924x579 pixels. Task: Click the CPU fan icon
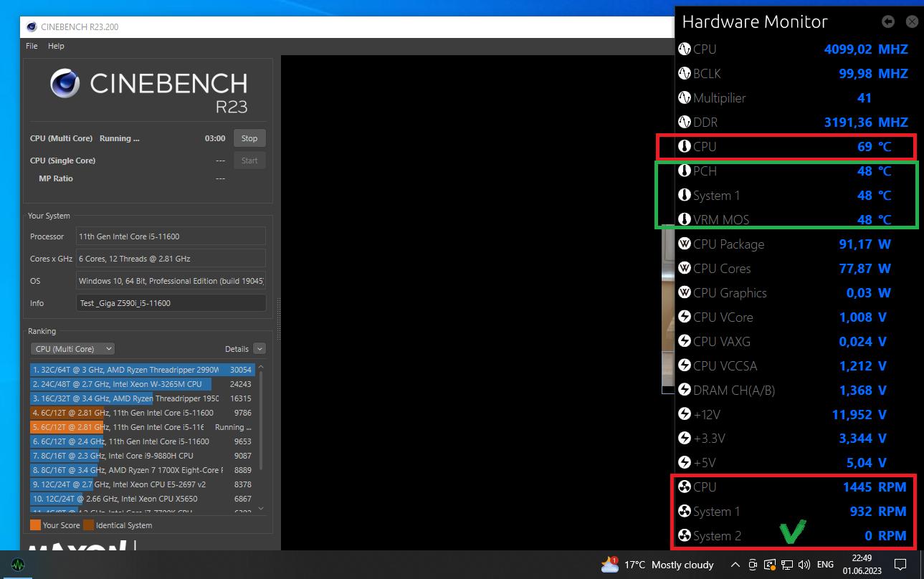685,487
